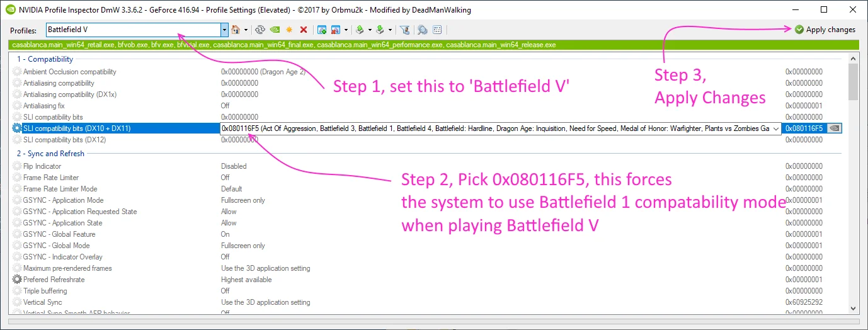Screen dimensions: 868x330
Task: Select the 'Frame Rate Limiter' setting row
Action: pos(427,178)
